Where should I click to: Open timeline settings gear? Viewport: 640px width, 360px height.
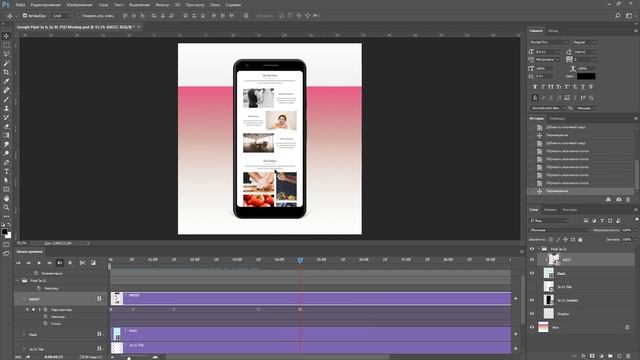70,263
